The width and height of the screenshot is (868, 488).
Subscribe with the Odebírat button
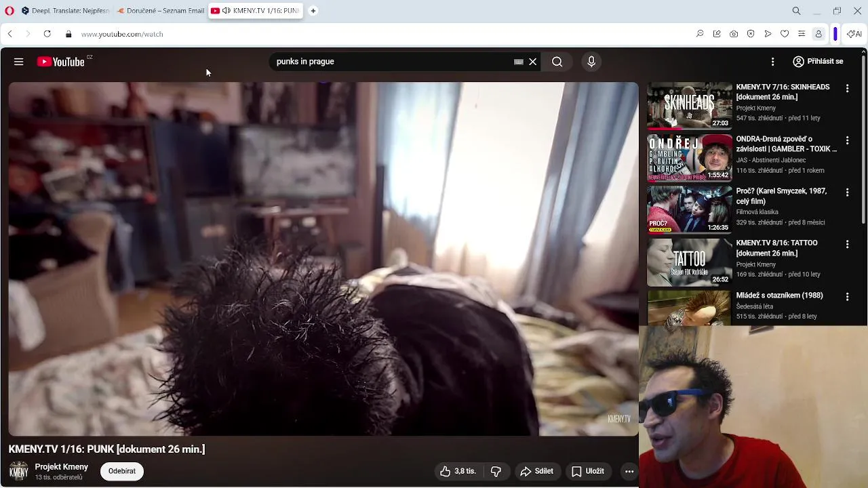[x=122, y=471]
